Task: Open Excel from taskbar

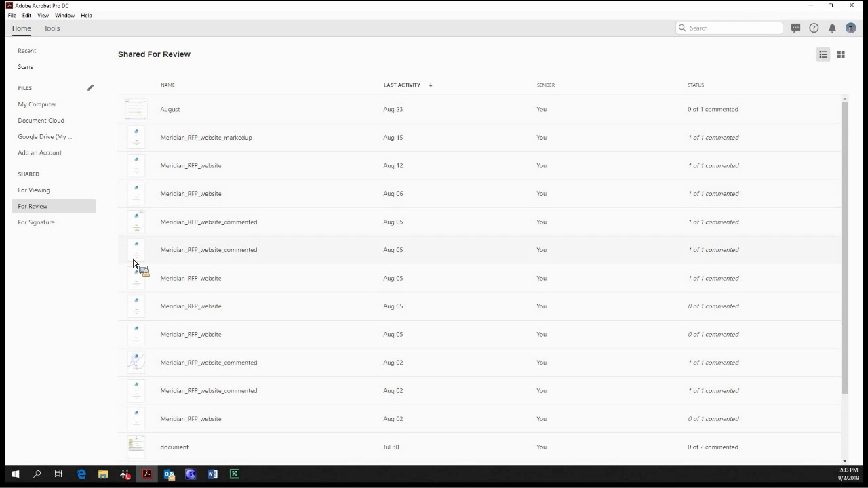Action: pyautogui.click(x=234, y=474)
